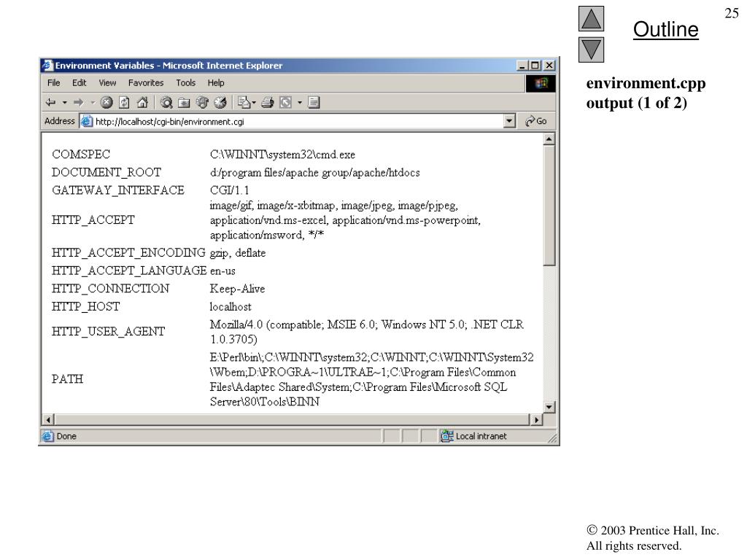Open the Back history dropdown arrow
The width and height of the screenshot is (747, 560).
tap(64, 102)
